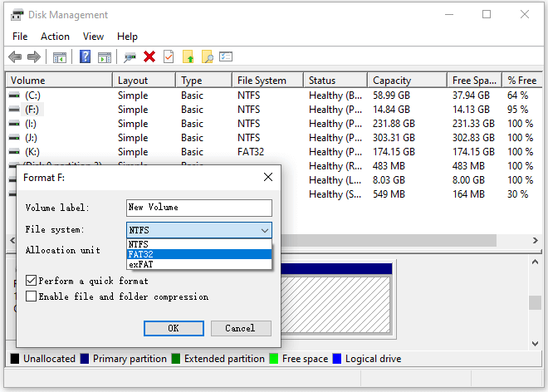
Task: Click the folder search magnifier icon
Action: pyautogui.click(x=207, y=56)
